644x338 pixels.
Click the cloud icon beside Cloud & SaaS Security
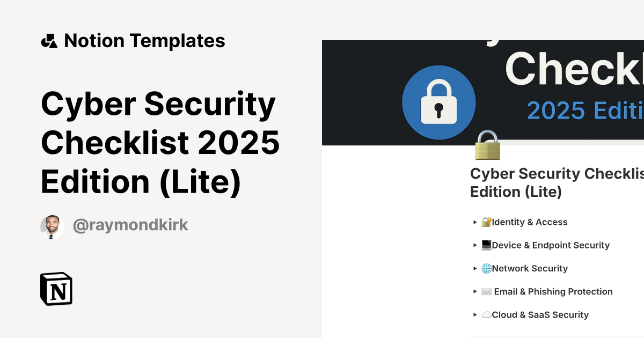(x=487, y=314)
